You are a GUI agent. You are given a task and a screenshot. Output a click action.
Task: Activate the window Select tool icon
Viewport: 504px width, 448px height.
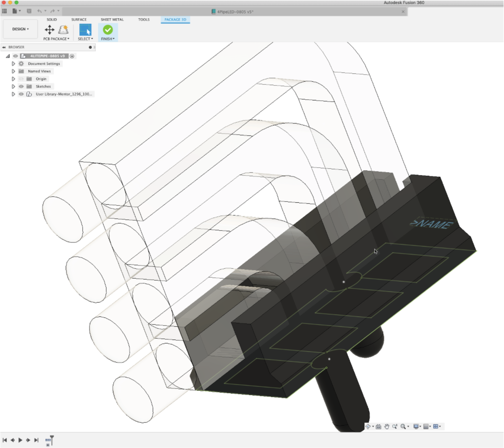click(x=85, y=30)
